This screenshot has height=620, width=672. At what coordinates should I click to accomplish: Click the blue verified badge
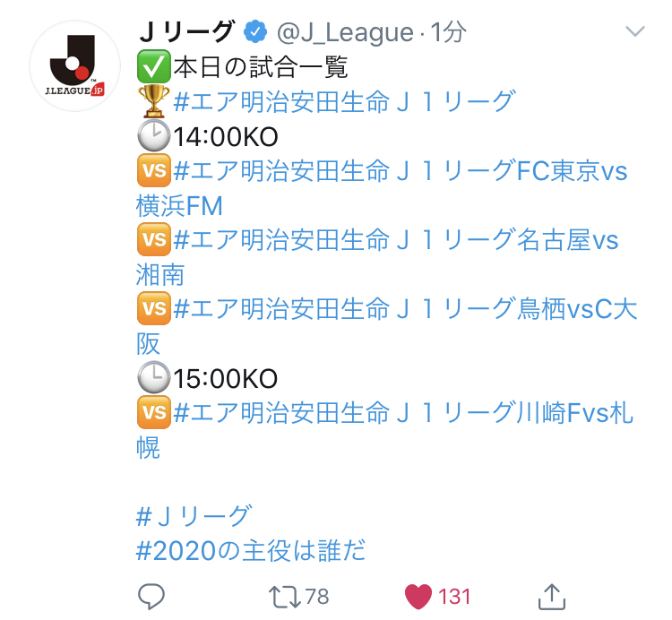point(255,31)
